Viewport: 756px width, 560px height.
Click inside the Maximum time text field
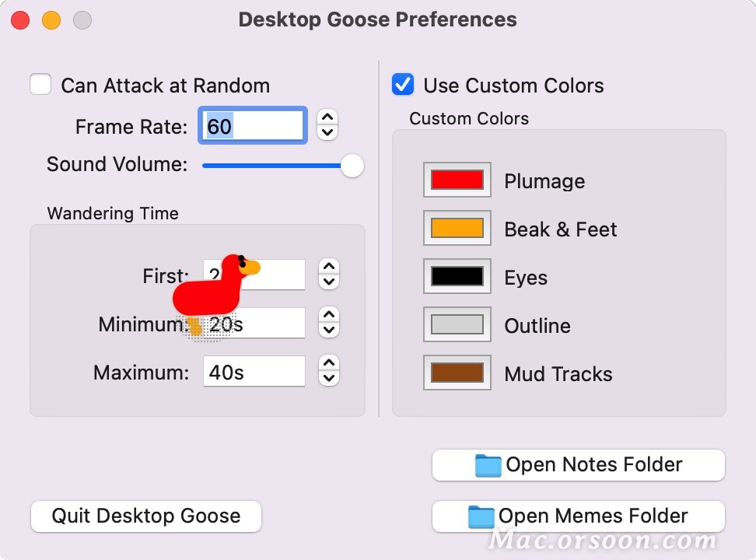(x=254, y=371)
